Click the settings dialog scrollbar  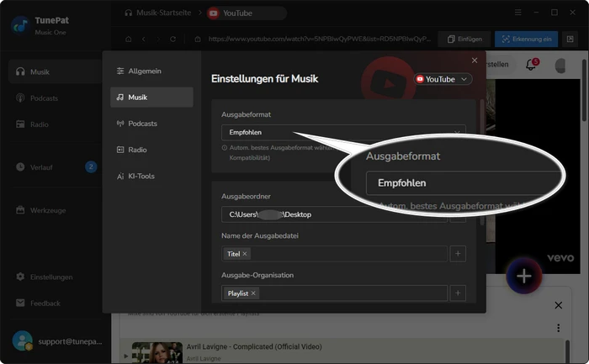pos(482,162)
